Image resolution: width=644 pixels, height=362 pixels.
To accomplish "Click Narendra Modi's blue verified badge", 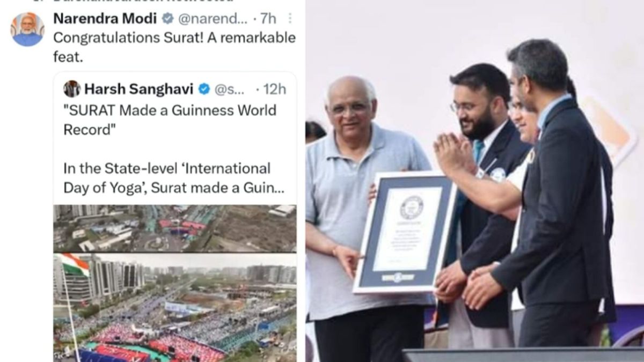I will point(167,19).
